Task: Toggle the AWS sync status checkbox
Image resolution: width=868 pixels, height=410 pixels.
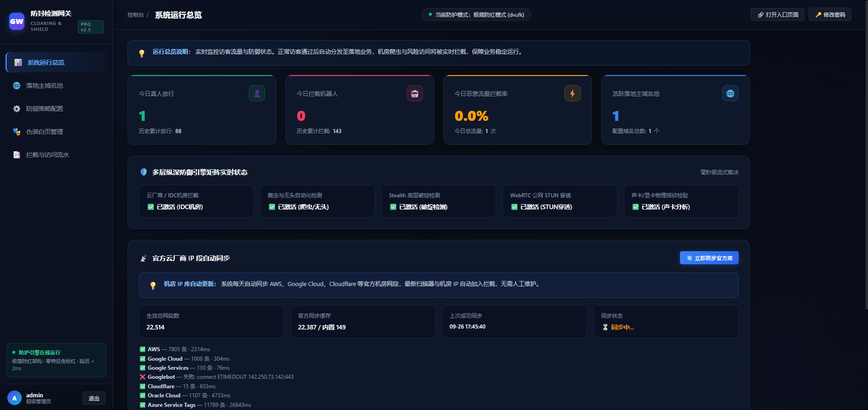Action: point(142,349)
